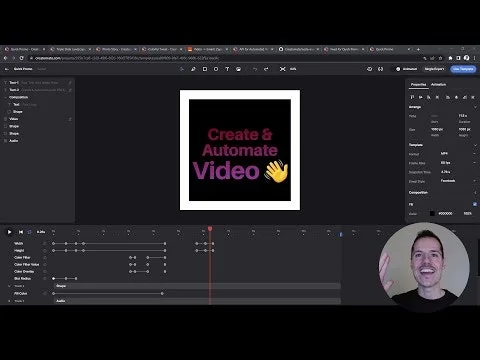
Task: Select the Rectangle shape tool
Action: pos(205,69)
